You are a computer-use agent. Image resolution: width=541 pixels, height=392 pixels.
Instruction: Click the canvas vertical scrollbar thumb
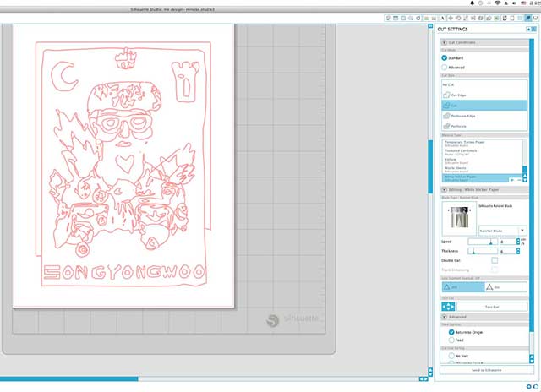[x=430, y=166]
